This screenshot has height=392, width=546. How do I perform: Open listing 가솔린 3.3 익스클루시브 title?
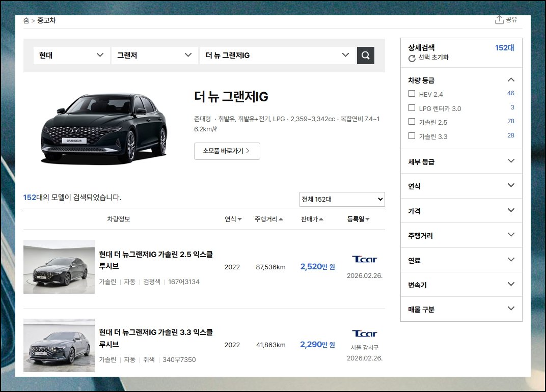156,338
